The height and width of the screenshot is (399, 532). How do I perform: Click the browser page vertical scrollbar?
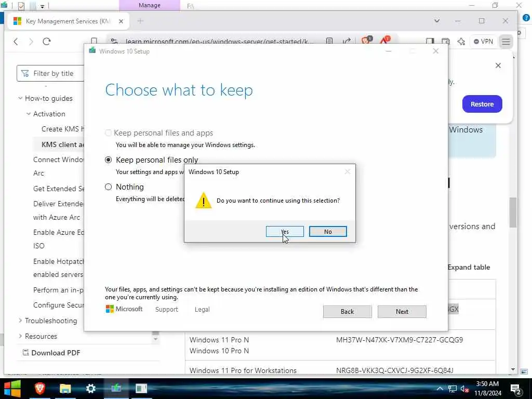click(x=513, y=212)
